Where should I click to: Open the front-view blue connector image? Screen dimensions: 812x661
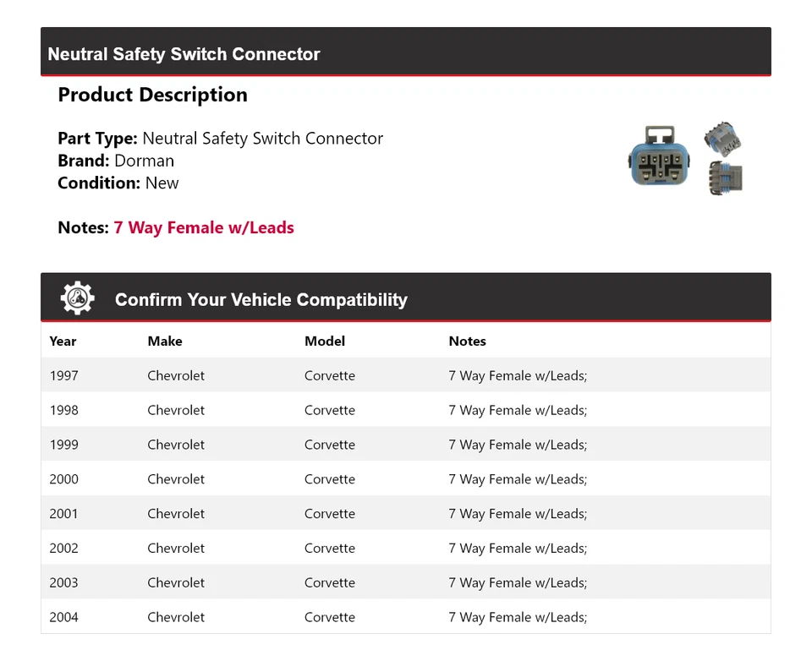point(658,157)
